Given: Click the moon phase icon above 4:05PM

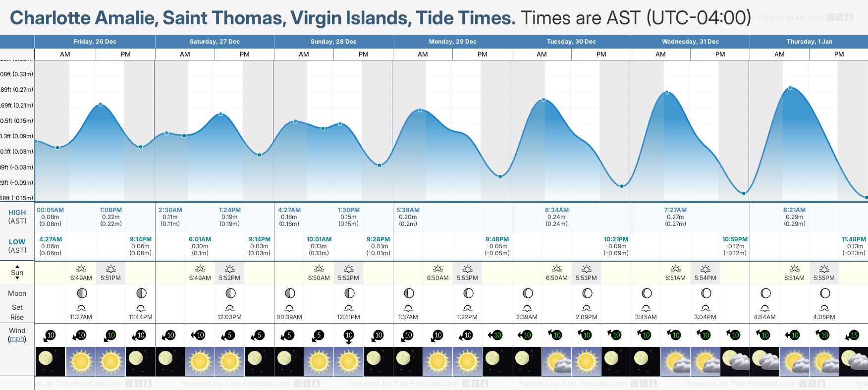Looking at the screenshot, I should click(824, 293).
